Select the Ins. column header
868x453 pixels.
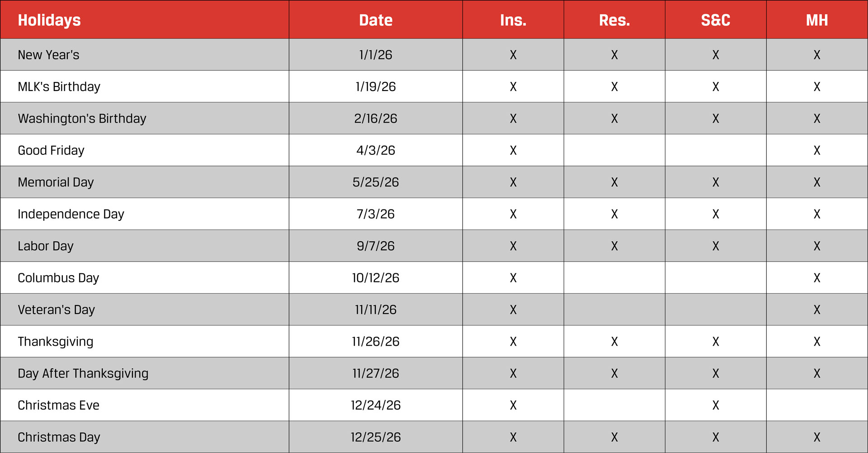tap(513, 20)
